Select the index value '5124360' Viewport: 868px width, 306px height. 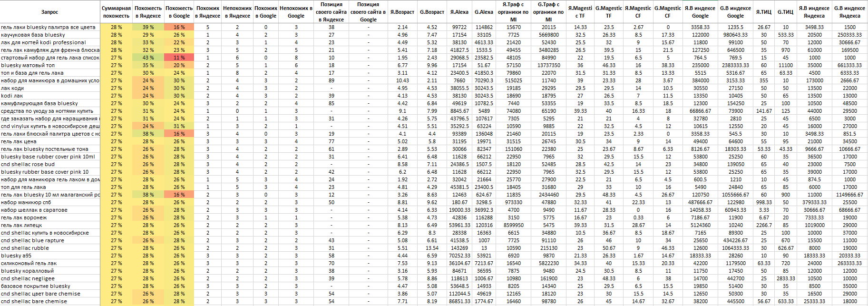(x=700, y=225)
